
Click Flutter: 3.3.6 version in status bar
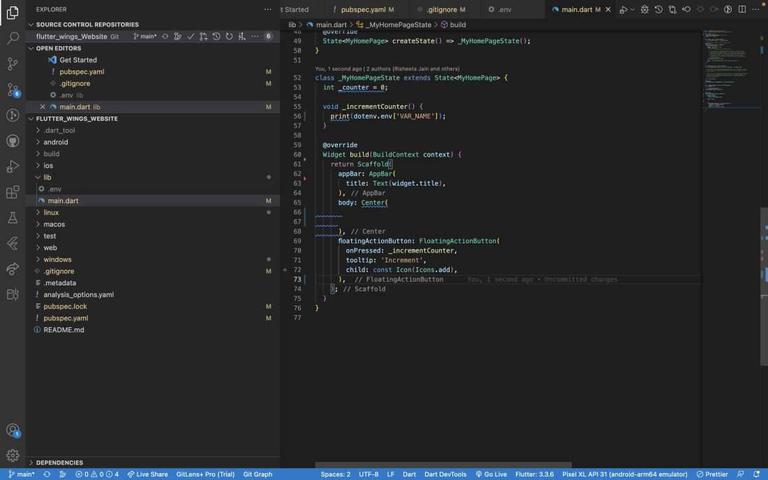(534, 474)
